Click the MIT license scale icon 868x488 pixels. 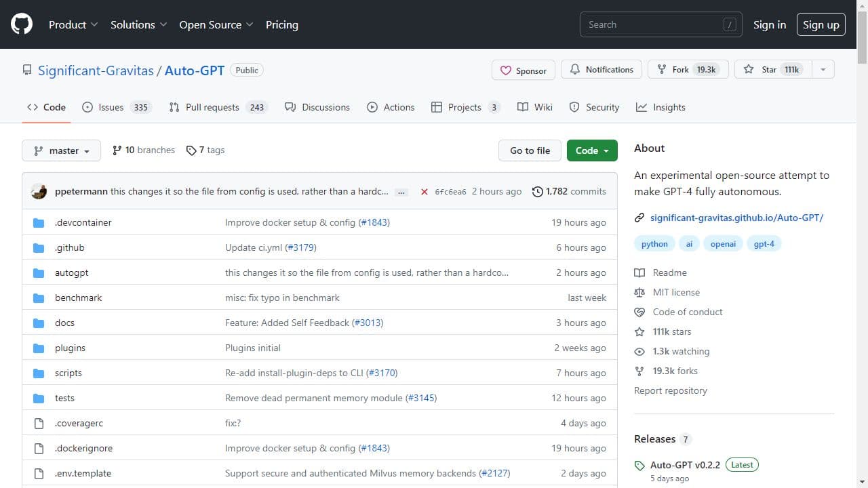tap(639, 292)
